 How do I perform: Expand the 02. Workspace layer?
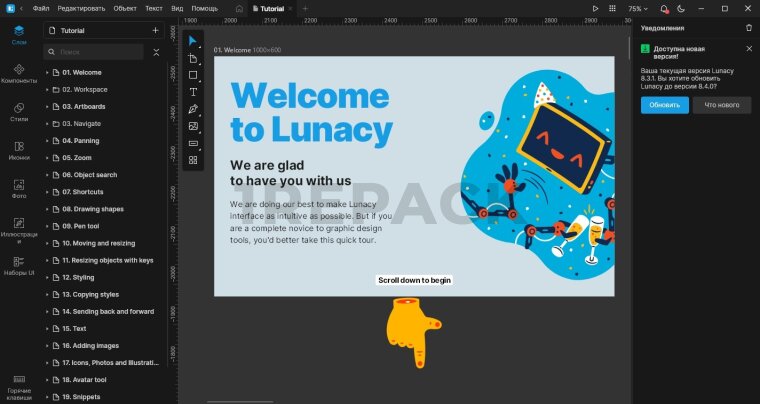[x=47, y=90]
